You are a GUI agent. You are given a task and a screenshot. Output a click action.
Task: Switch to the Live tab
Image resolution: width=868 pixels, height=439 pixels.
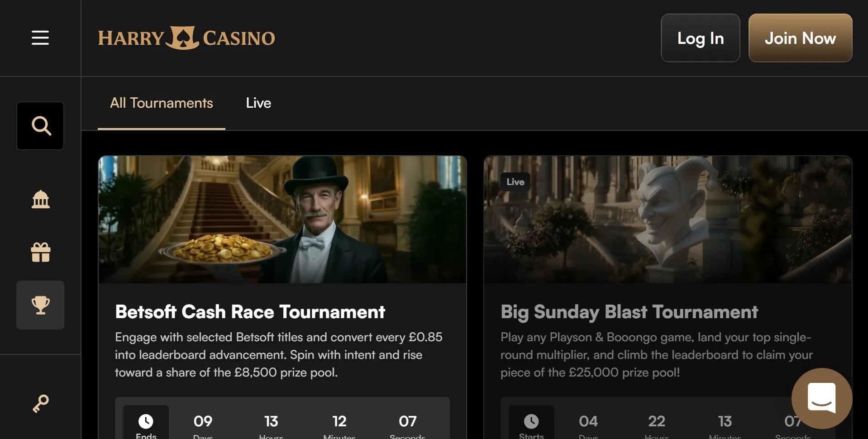tap(258, 103)
